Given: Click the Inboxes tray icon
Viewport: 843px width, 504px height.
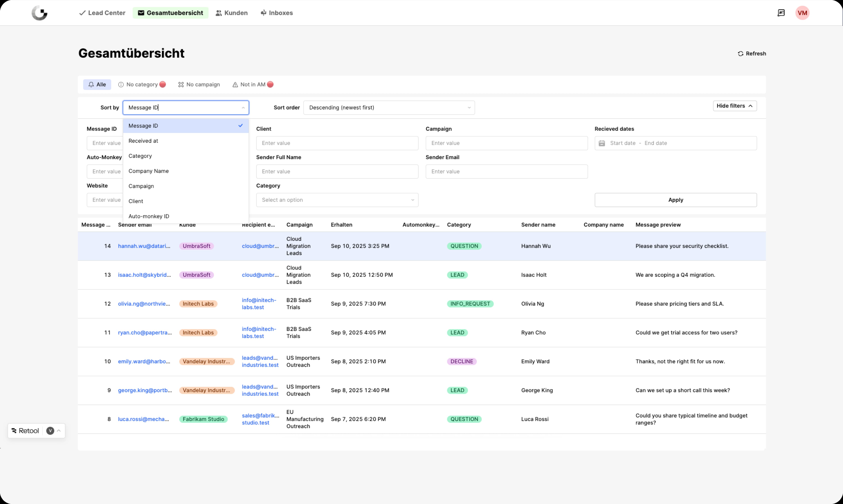Looking at the screenshot, I should coord(263,13).
